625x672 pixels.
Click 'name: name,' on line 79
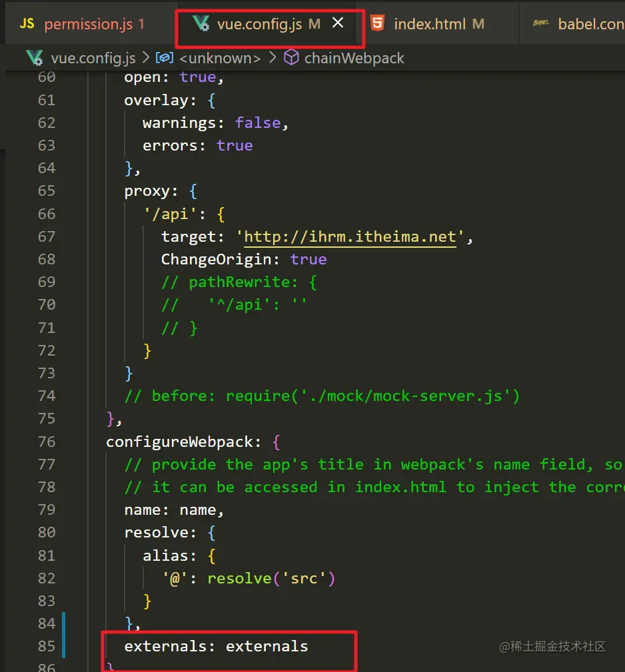pyautogui.click(x=174, y=510)
